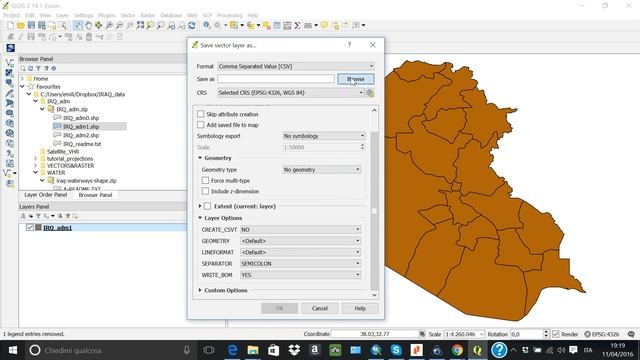The width and height of the screenshot is (640, 360).
Task: Open File Explorer from the taskbar
Action: tap(253, 350)
